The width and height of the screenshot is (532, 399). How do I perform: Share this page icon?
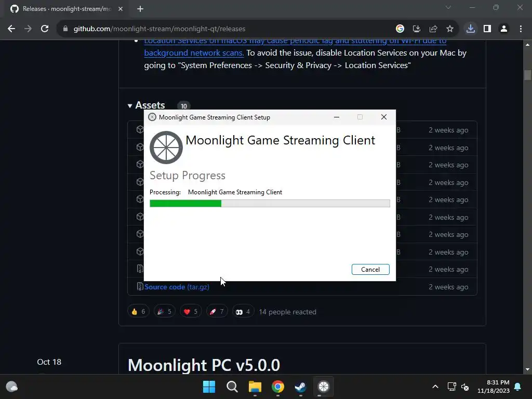[433, 29]
